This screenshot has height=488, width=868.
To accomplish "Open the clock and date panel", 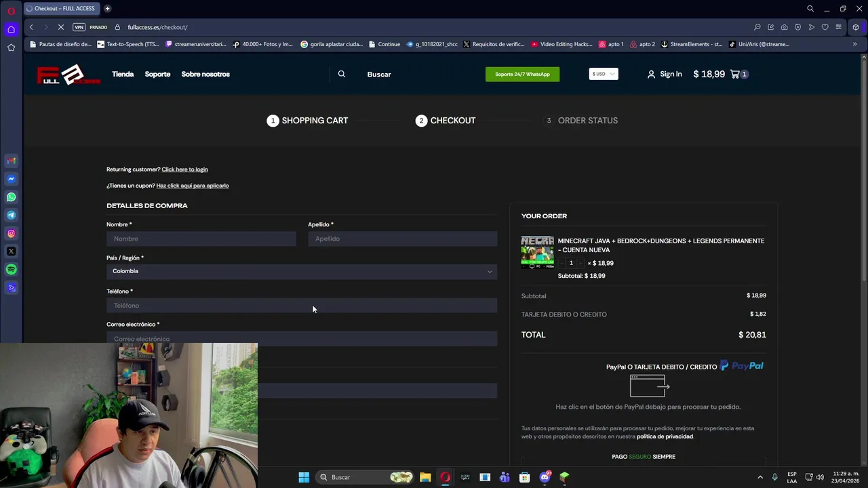I will 846,477.
